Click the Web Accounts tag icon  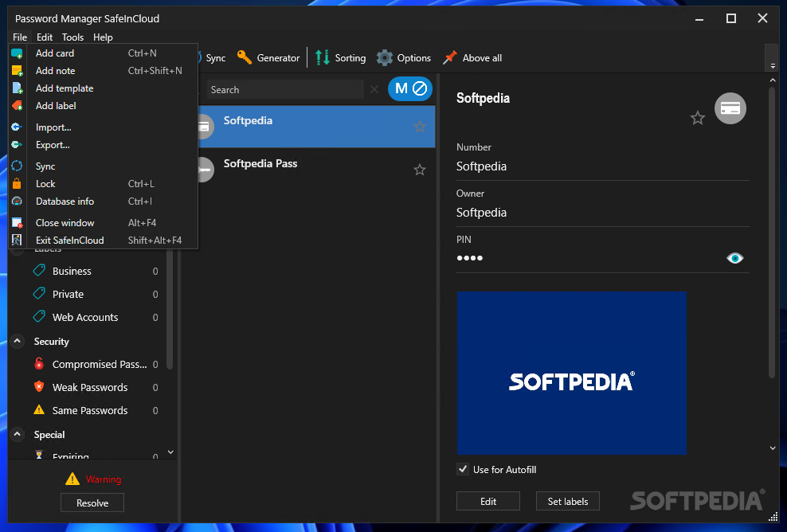(x=39, y=317)
